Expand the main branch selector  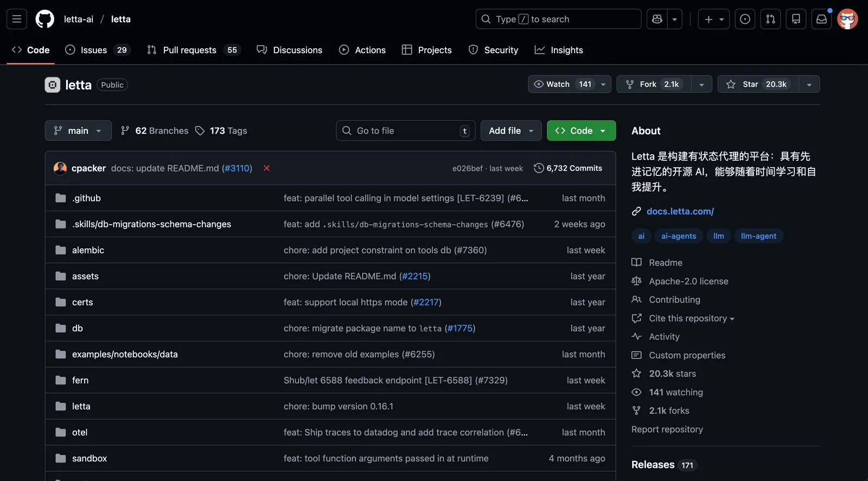[x=78, y=131]
